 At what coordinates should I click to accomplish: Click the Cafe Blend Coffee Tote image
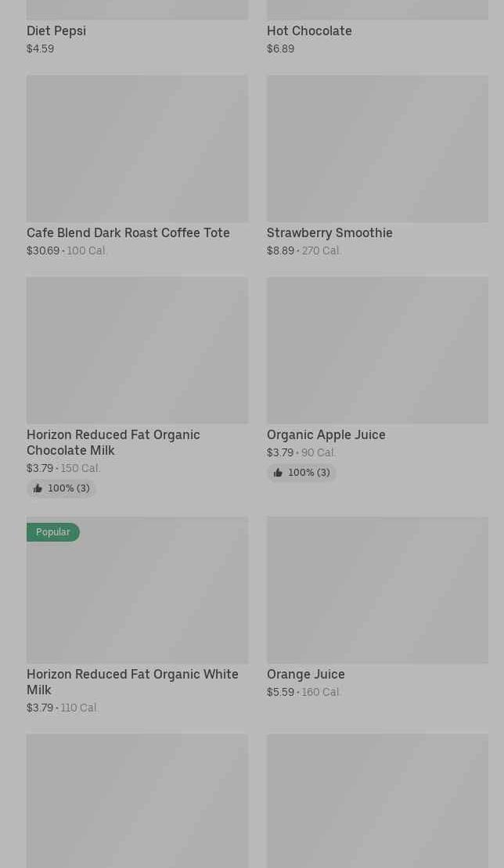pyautogui.click(x=137, y=149)
